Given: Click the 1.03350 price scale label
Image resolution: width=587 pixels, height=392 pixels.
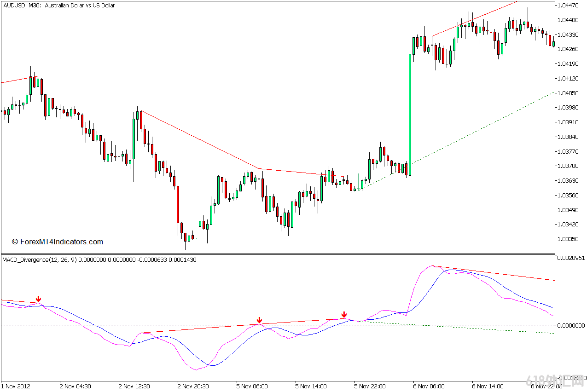Looking at the screenshot, I should click(567, 239).
